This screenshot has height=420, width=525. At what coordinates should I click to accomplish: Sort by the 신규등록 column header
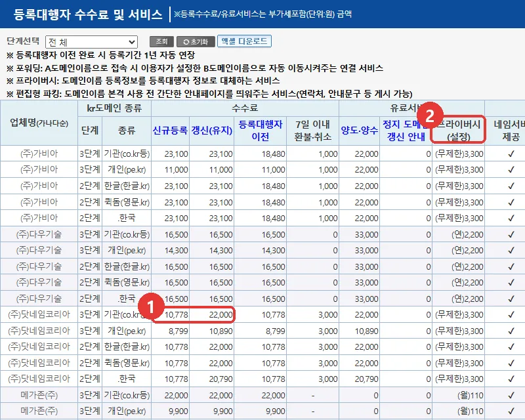tap(170, 131)
